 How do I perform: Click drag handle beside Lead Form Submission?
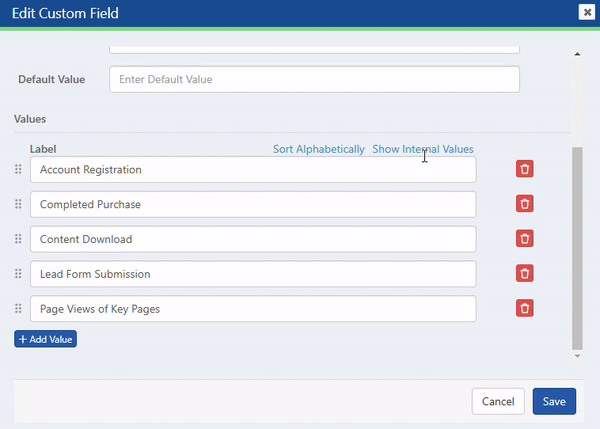pyautogui.click(x=18, y=274)
